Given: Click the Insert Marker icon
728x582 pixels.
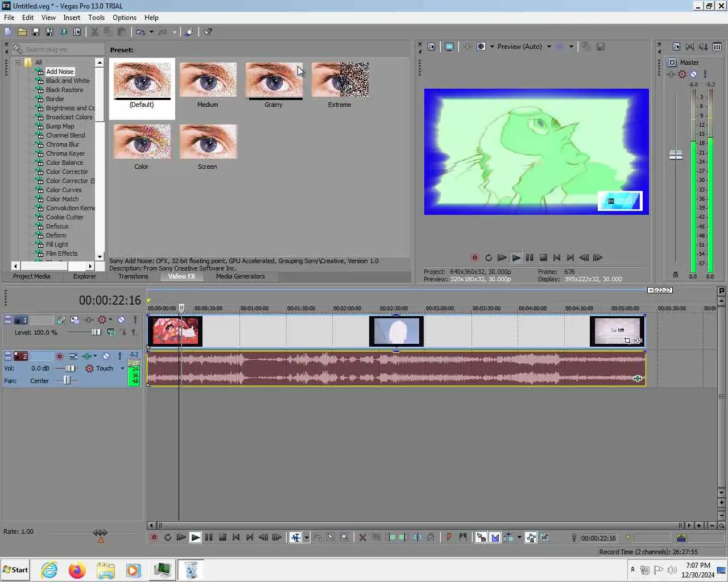Looking at the screenshot, I should tap(449, 537).
